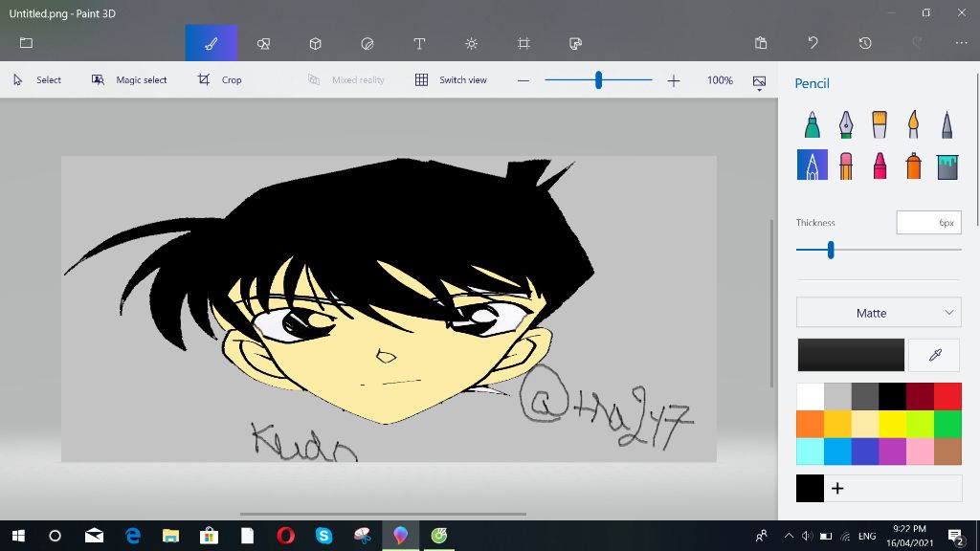Open the History icon
The image size is (980, 551).
click(x=865, y=43)
